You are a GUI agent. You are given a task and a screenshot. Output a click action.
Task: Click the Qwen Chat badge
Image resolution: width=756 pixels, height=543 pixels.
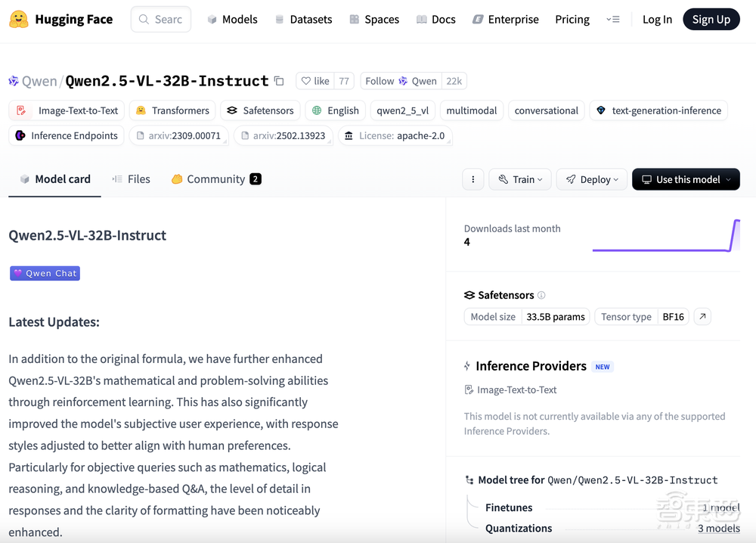coord(45,273)
